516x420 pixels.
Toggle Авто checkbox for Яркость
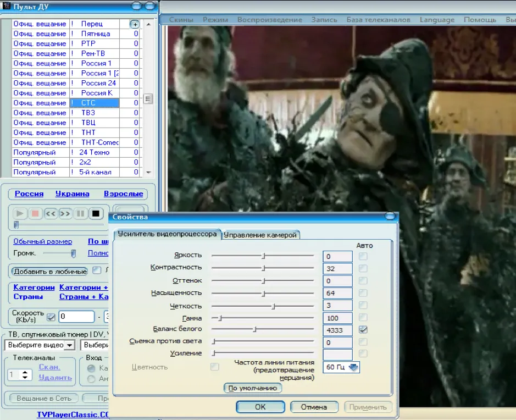pos(363,256)
